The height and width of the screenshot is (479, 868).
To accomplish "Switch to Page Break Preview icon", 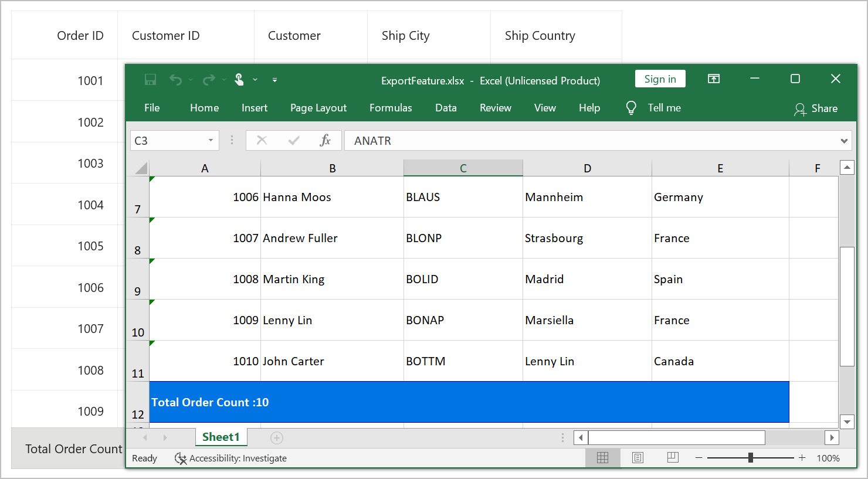I will pos(673,458).
